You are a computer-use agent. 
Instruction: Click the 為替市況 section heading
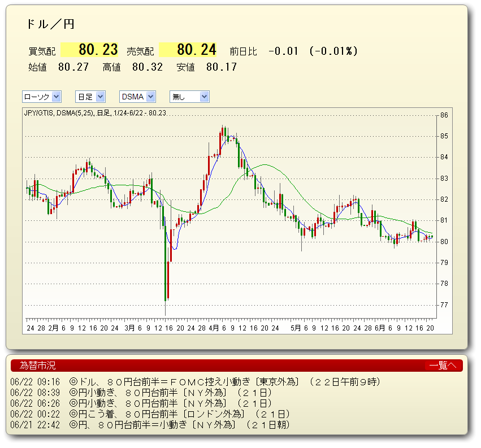click(x=37, y=366)
